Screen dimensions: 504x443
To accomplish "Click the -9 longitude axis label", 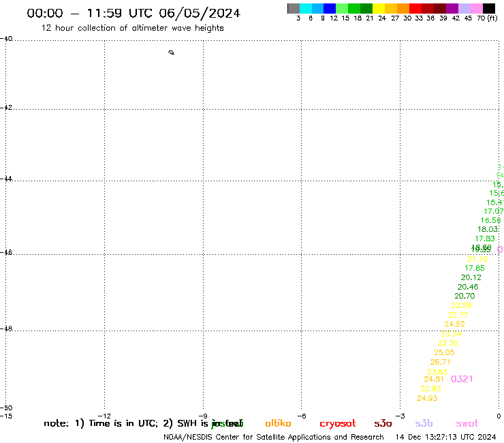I will pos(203,416).
